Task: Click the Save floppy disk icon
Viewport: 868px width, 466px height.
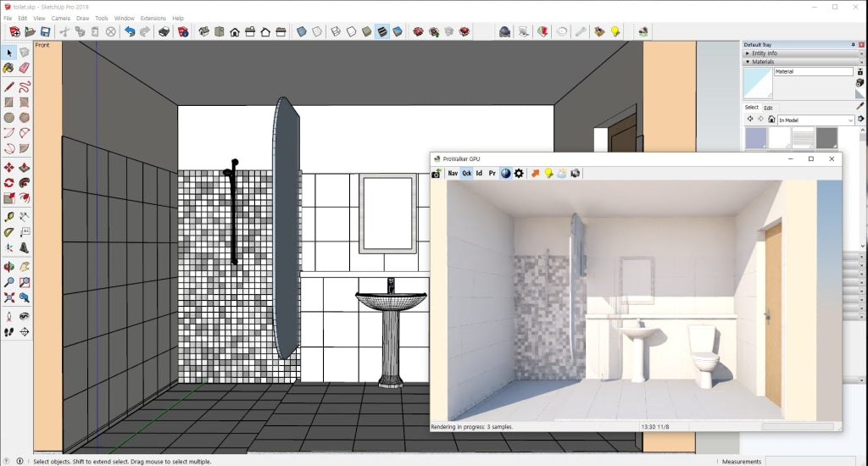Action: (x=45, y=31)
